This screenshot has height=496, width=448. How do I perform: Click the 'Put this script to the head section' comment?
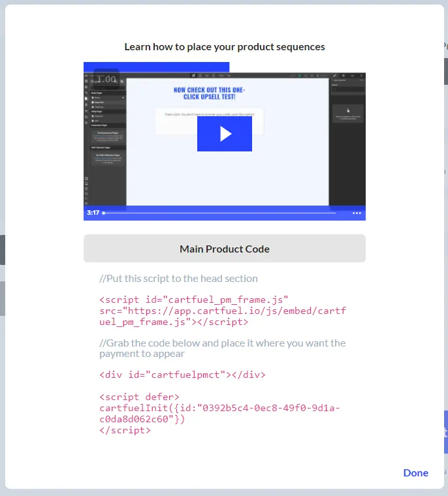tap(178, 279)
